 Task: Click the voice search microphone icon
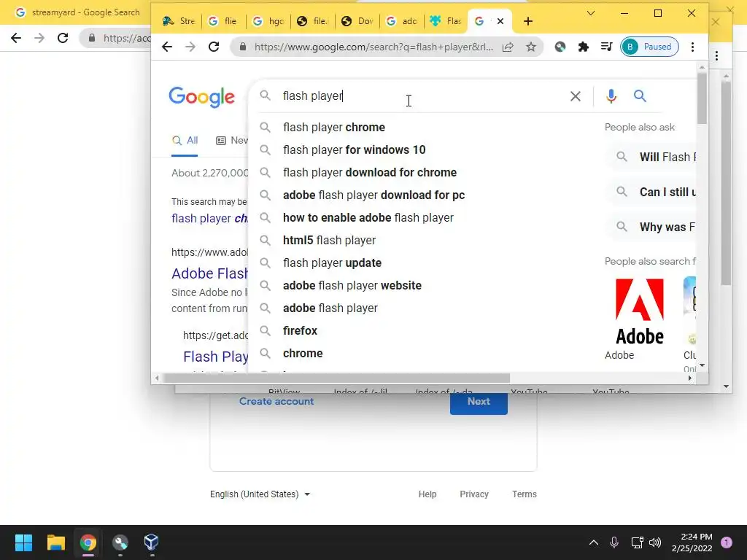tap(611, 96)
